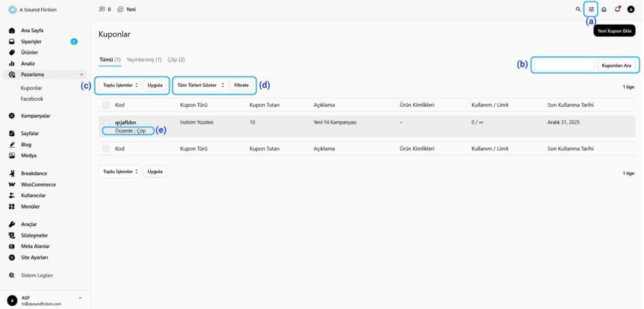
Task: Toggle the footer Kod select-all checkbox
Action: coord(106,149)
